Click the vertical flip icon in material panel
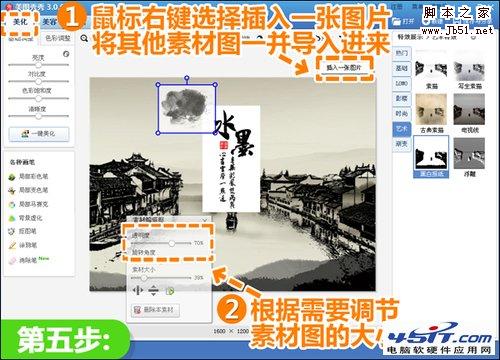500x360 pixels. click(153, 291)
